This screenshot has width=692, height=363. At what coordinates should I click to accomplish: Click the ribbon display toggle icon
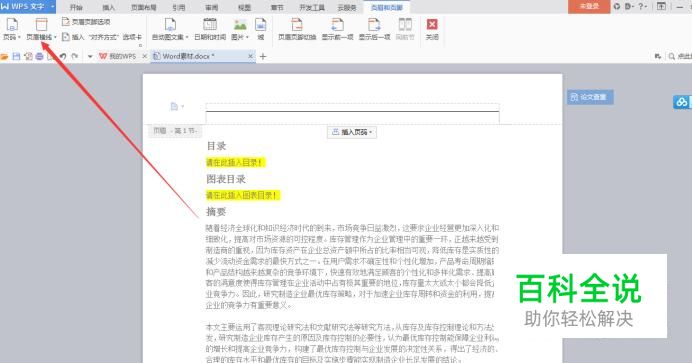[x=661, y=7]
